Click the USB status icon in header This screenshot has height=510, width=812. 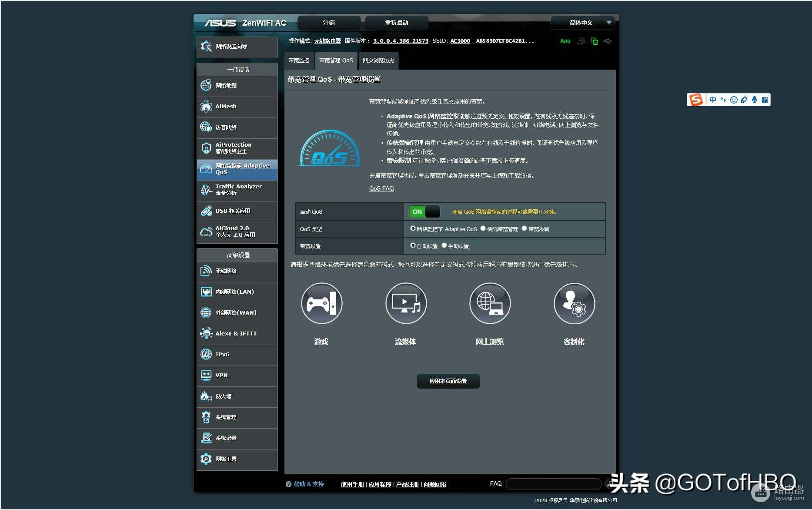[608, 41]
